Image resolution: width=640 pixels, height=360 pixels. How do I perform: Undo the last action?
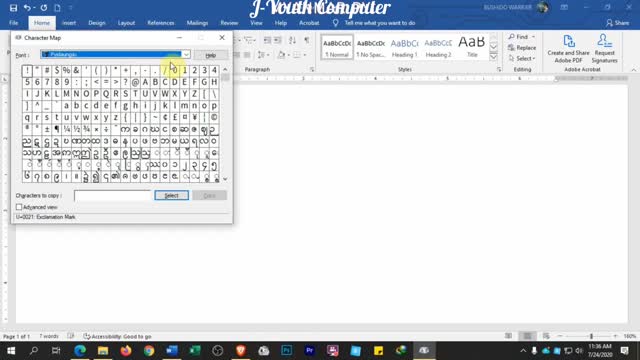(27, 8)
